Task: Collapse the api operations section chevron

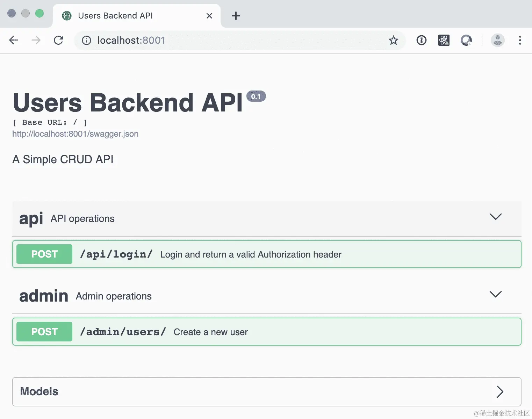Action: pos(495,217)
